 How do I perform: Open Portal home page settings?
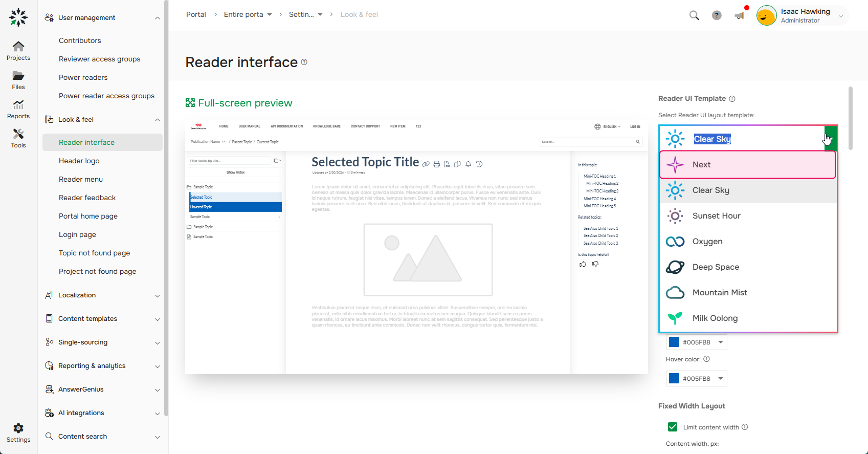(x=88, y=216)
